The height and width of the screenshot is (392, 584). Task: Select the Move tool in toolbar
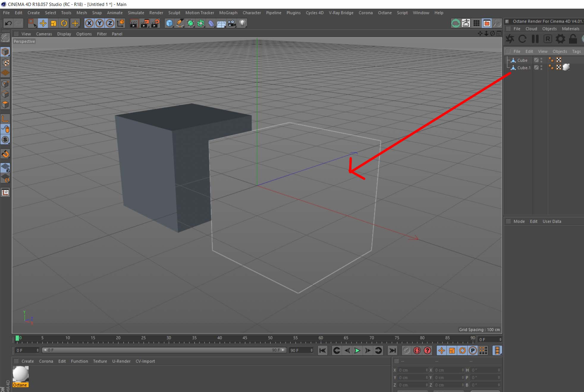(x=43, y=23)
